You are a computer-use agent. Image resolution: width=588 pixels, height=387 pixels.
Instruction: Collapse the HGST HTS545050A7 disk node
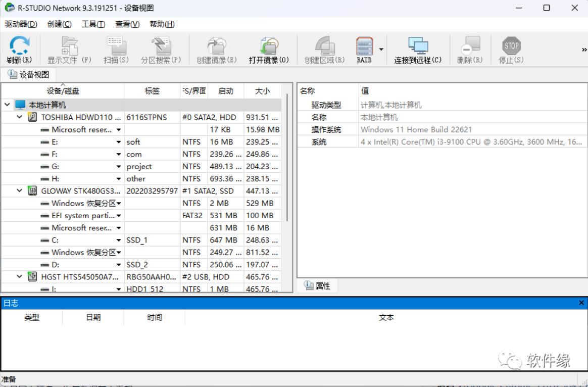[20, 277]
